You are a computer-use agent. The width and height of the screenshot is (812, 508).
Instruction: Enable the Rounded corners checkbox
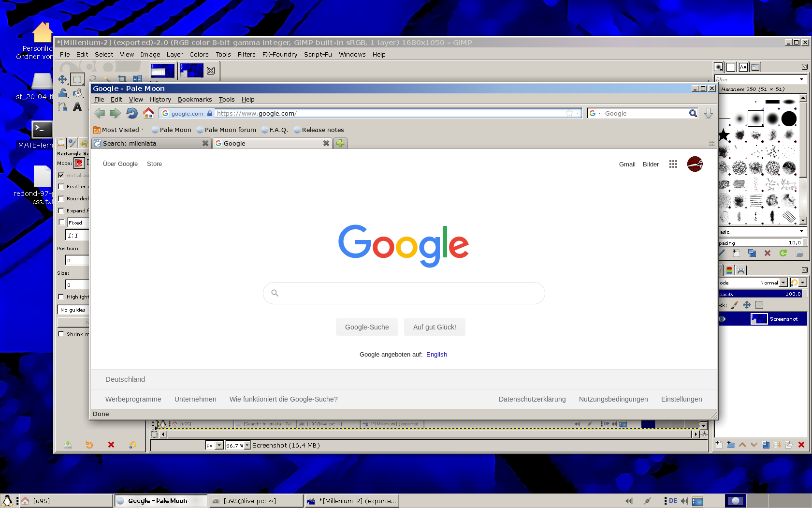click(61, 198)
